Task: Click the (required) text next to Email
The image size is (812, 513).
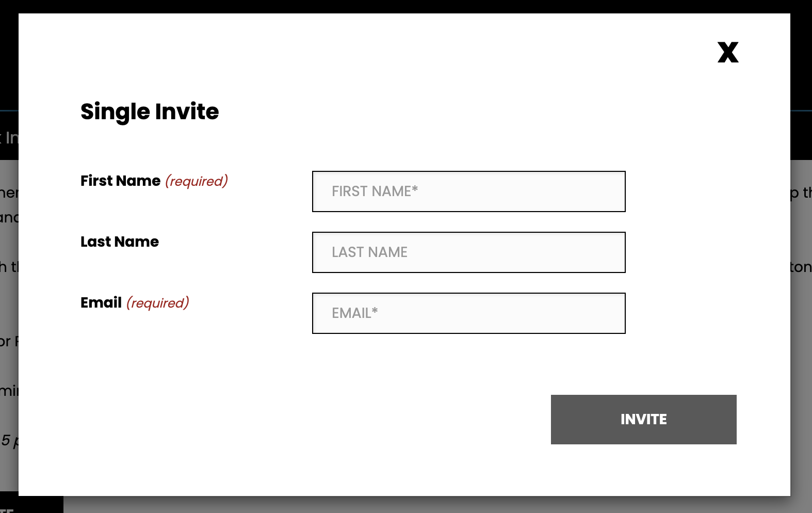Action: [x=157, y=302]
